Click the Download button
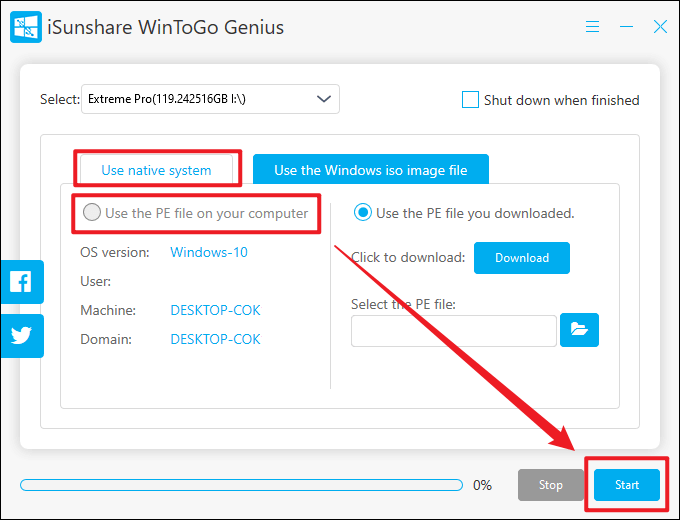Viewport: 680px width, 520px height. tap(522, 258)
